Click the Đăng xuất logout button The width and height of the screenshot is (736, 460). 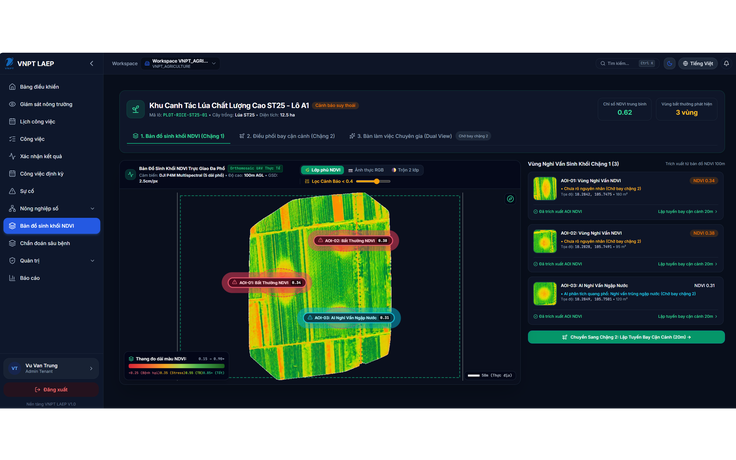[x=51, y=390]
